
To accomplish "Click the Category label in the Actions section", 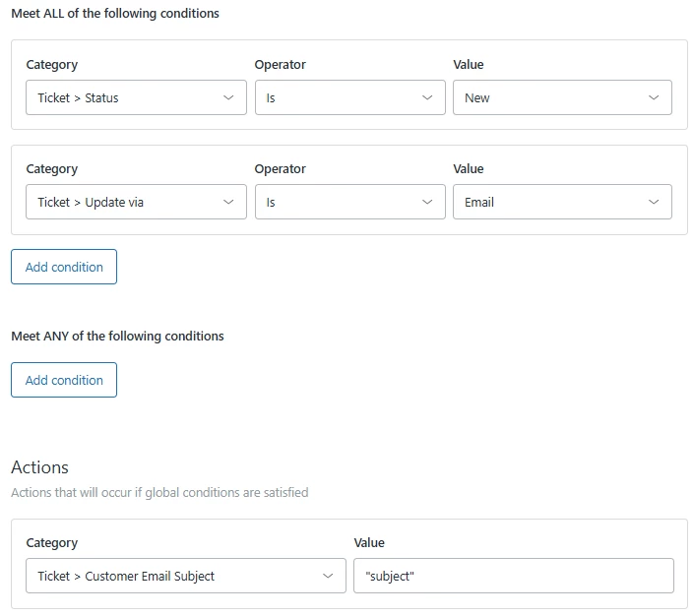I will pyautogui.click(x=51, y=543).
